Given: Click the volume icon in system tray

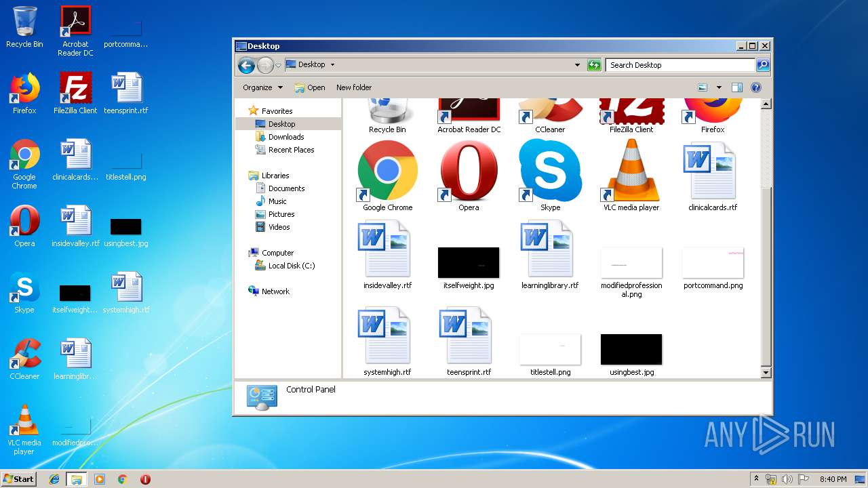Looking at the screenshot, I should tap(787, 479).
